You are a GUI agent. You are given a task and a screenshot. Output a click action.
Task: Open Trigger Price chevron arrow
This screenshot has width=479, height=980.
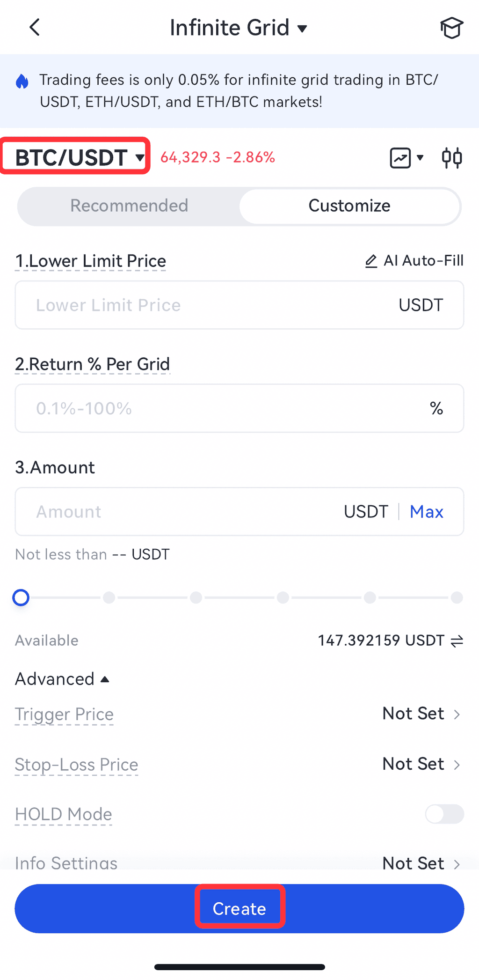(x=457, y=715)
